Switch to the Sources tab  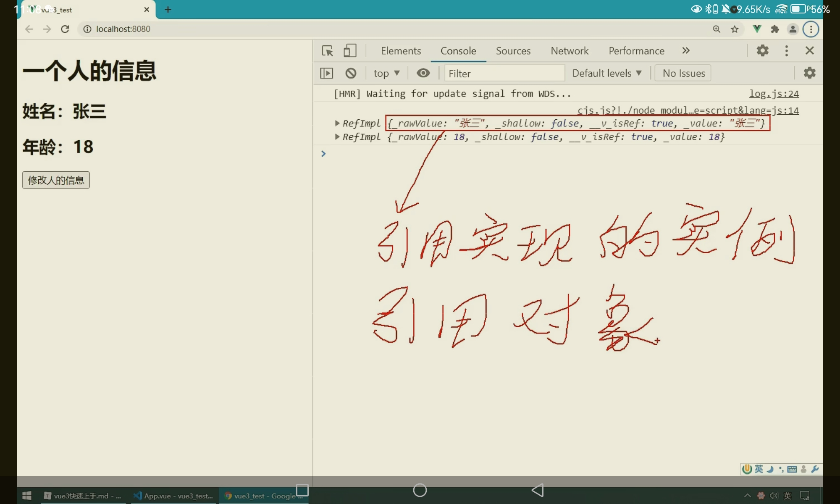click(x=513, y=51)
